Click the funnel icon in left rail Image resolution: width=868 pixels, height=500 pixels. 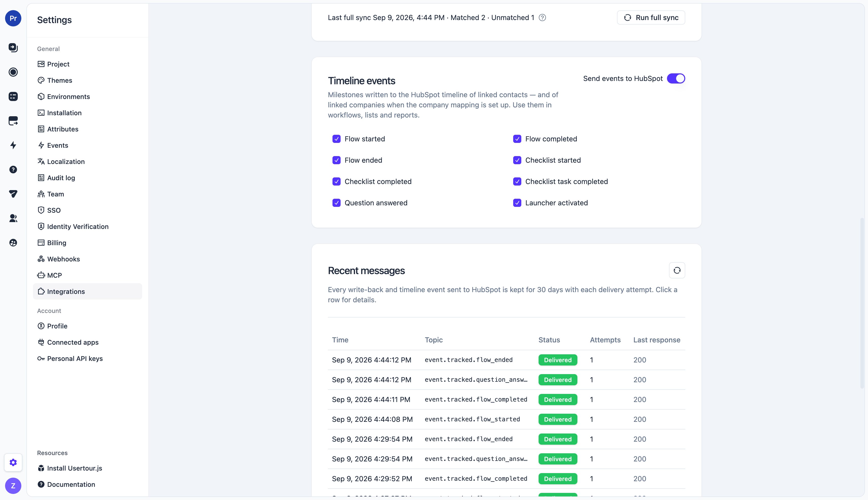(x=13, y=194)
